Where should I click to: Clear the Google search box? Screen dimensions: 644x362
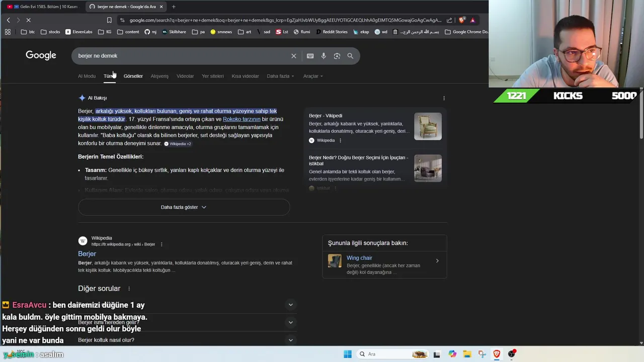point(294,56)
